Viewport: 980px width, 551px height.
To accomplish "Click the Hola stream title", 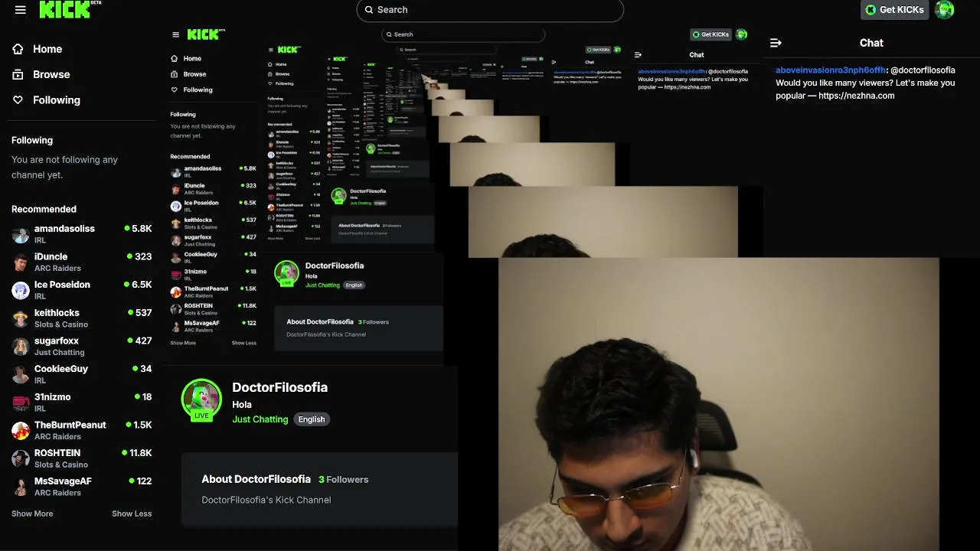I will coord(242,404).
